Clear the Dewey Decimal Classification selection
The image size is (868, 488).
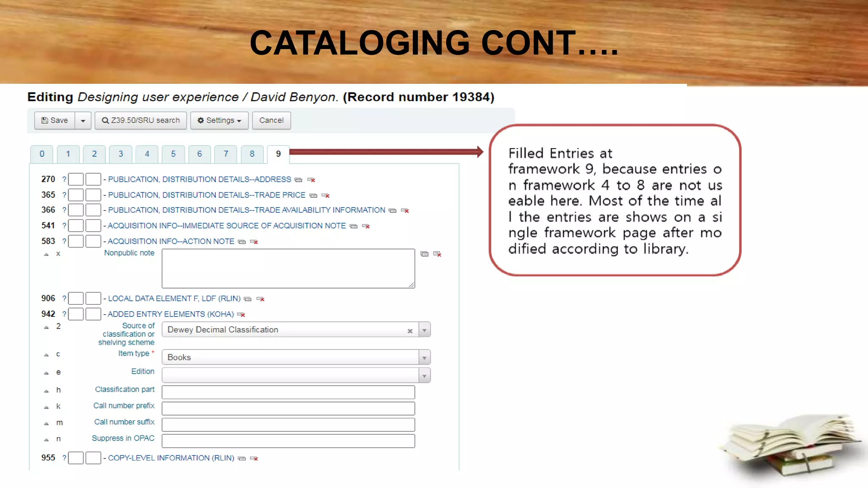pyautogui.click(x=410, y=331)
